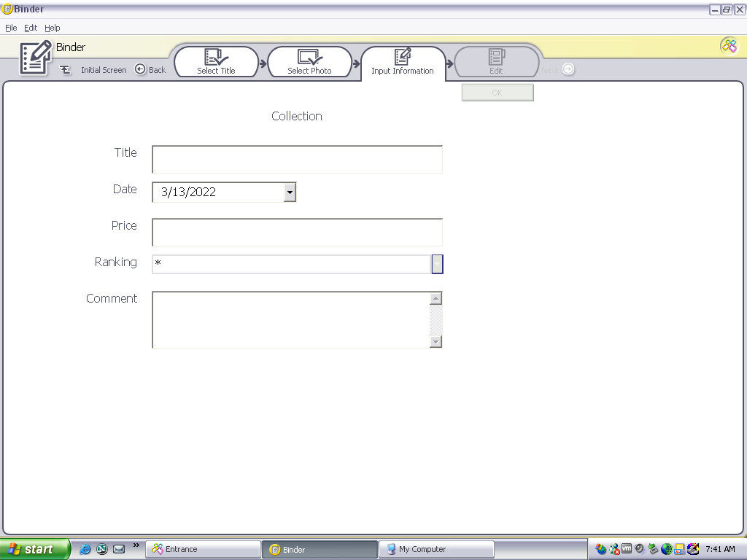Open the mail envelope quick launch icon
The width and height of the screenshot is (747, 560).
(119, 549)
